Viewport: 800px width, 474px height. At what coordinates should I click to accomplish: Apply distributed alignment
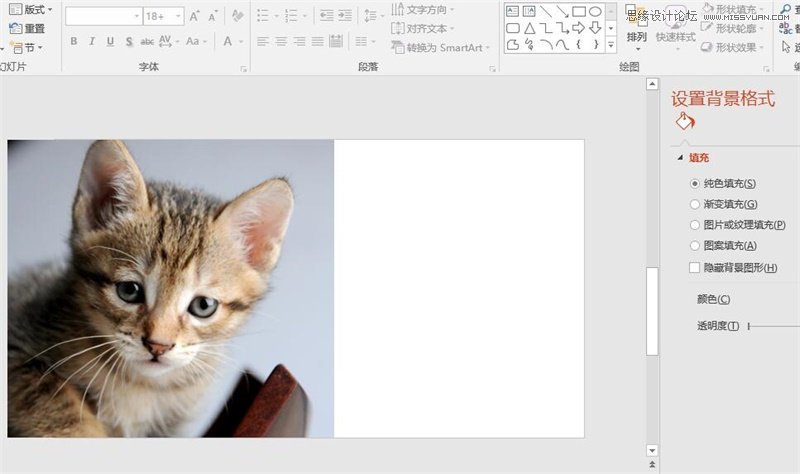click(x=336, y=41)
